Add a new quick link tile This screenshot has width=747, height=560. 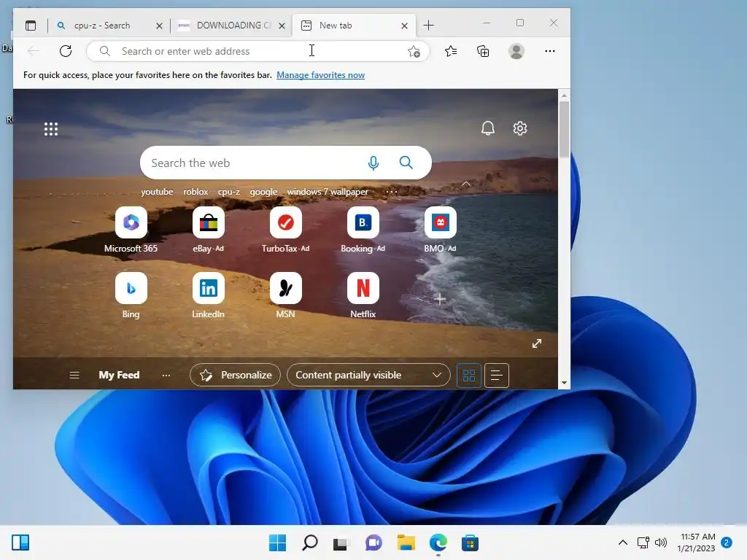tap(440, 299)
